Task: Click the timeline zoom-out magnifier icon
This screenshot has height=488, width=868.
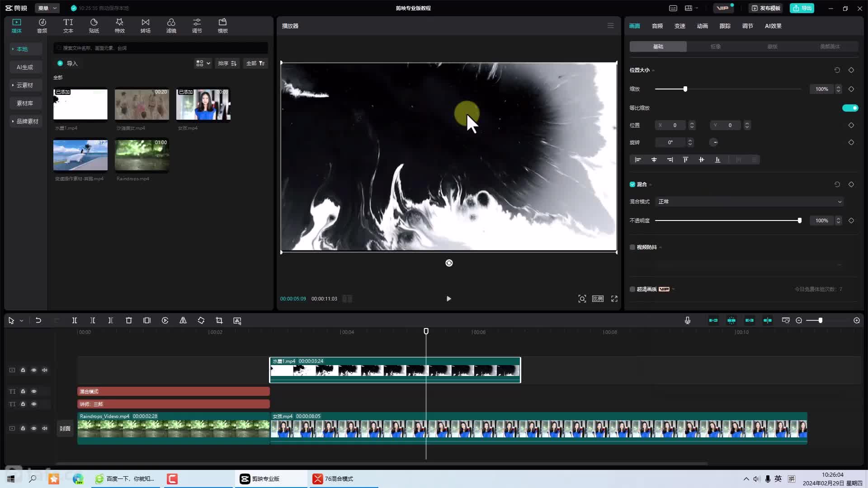Action: click(799, 320)
